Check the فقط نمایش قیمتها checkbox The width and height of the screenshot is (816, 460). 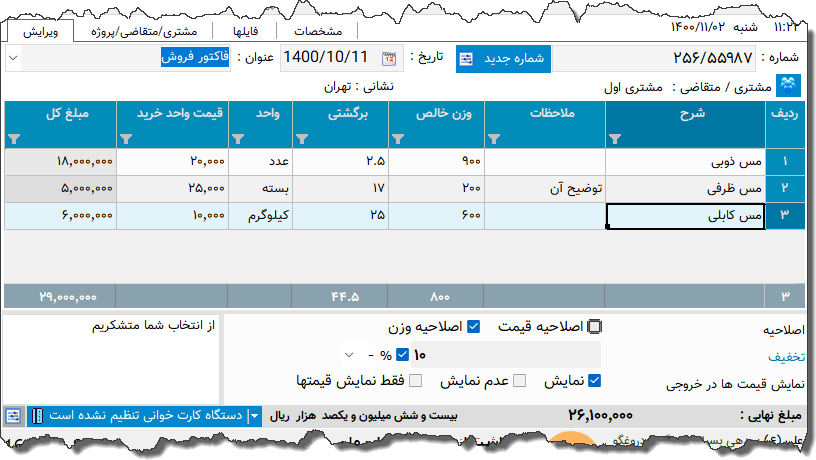coord(415,380)
